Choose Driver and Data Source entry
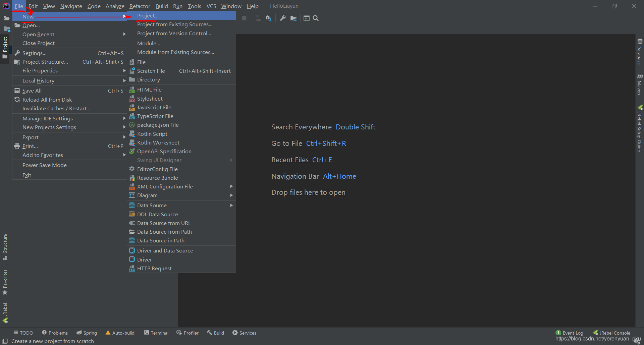Image resolution: width=644 pixels, height=345 pixels. [181, 250]
